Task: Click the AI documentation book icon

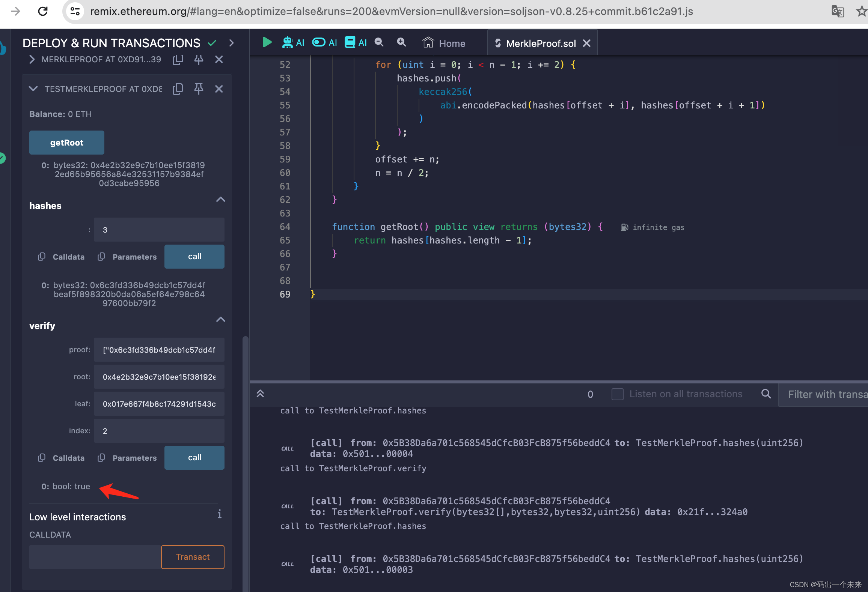Action: tap(350, 42)
